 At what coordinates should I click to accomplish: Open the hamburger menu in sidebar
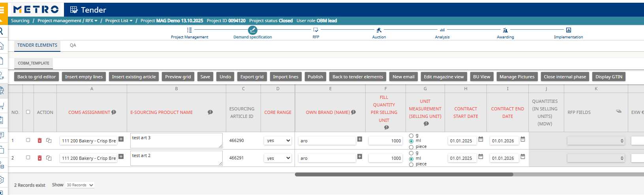(2, 9)
